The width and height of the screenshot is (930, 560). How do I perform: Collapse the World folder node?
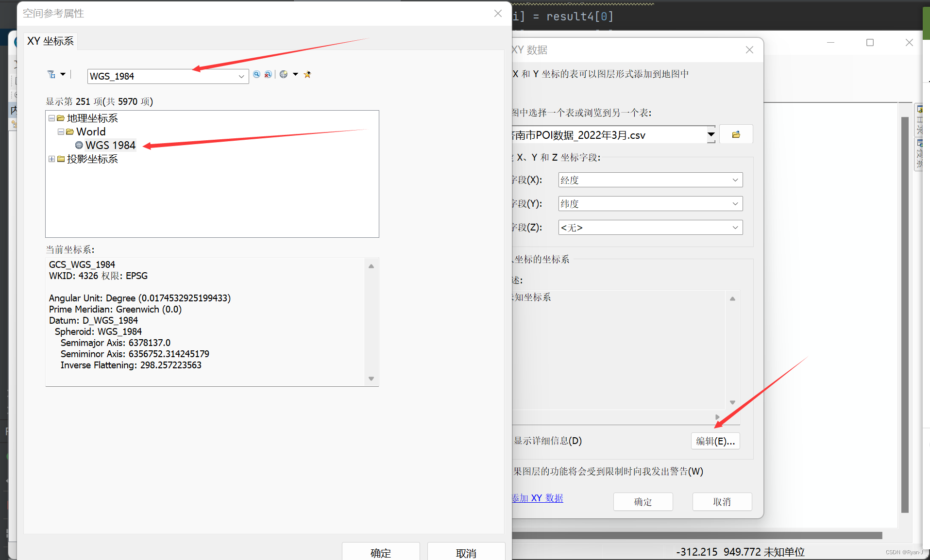pos(61,132)
